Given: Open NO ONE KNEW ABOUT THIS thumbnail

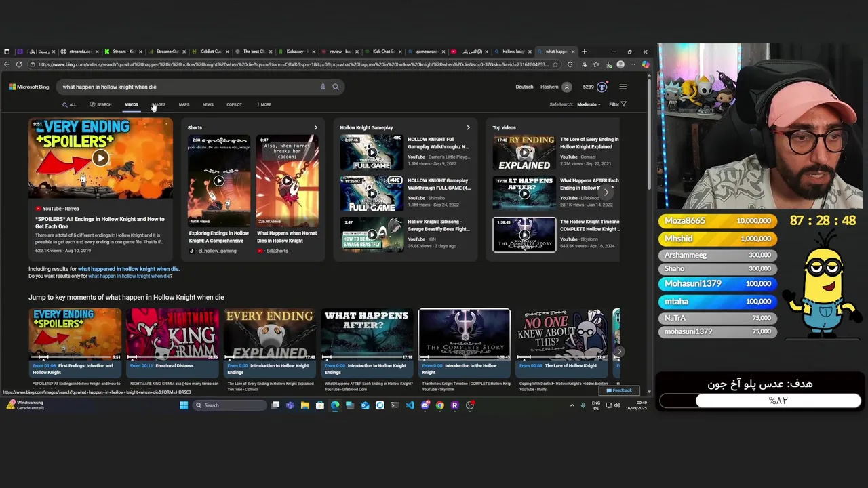Looking at the screenshot, I should click(561, 333).
